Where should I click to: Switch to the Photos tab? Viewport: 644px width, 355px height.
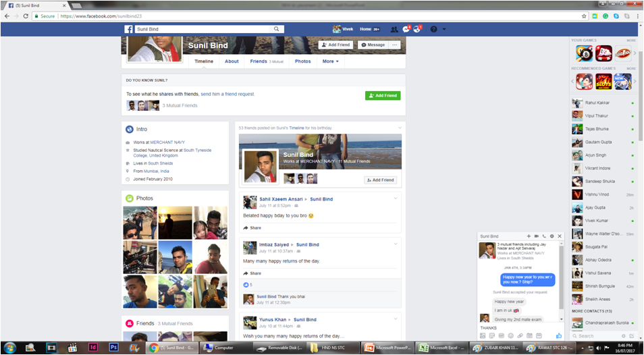coord(303,61)
